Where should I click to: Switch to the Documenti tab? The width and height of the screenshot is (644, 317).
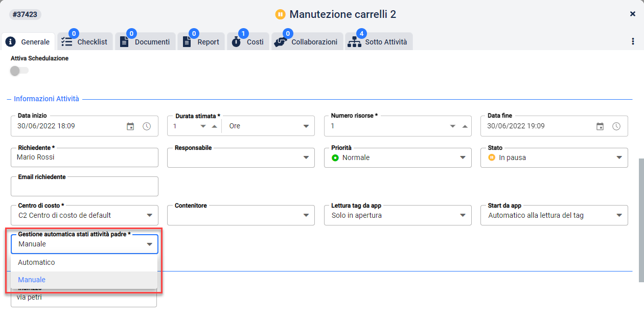145,41
